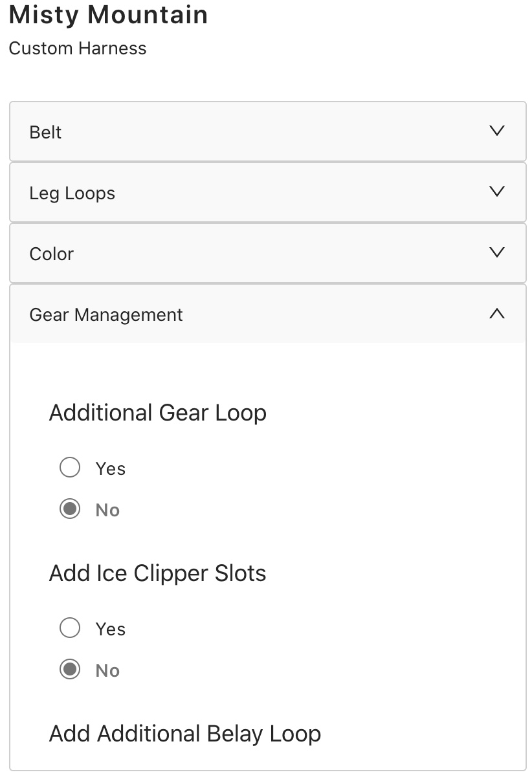Screen dimensions: 532x779
Task: Choose Yes radio under Add Ice Clipper Slots
Action: (70, 628)
